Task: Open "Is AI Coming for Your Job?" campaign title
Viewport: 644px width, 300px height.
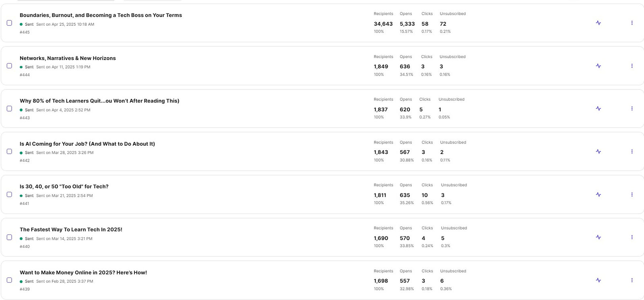Action: 87,144
